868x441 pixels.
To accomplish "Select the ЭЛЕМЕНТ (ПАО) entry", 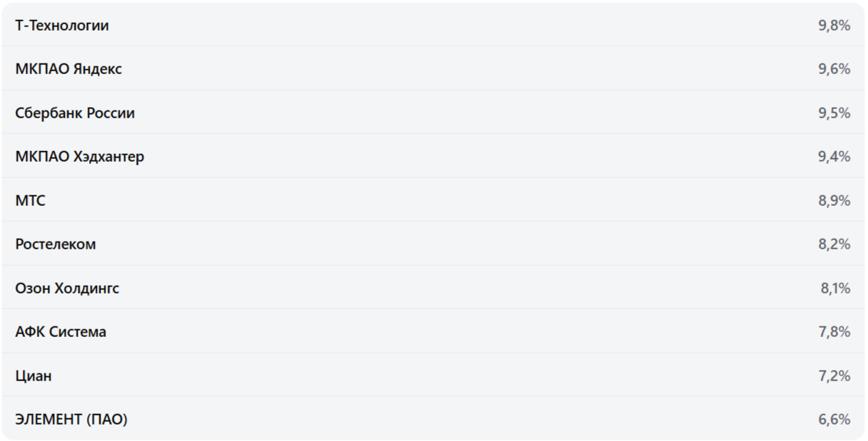I will pos(71,420).
